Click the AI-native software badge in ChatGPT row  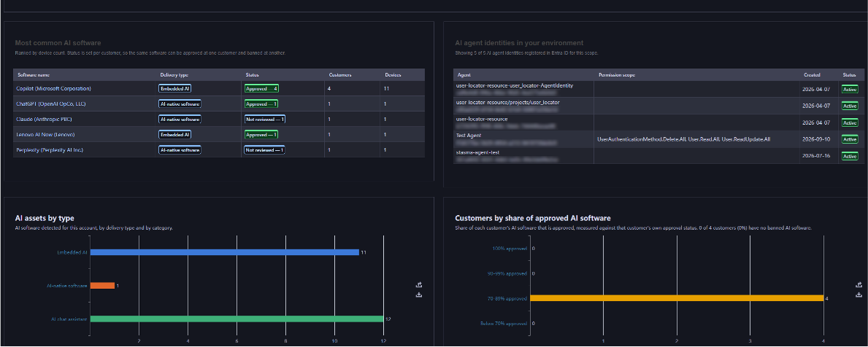[x=180, y=104]
